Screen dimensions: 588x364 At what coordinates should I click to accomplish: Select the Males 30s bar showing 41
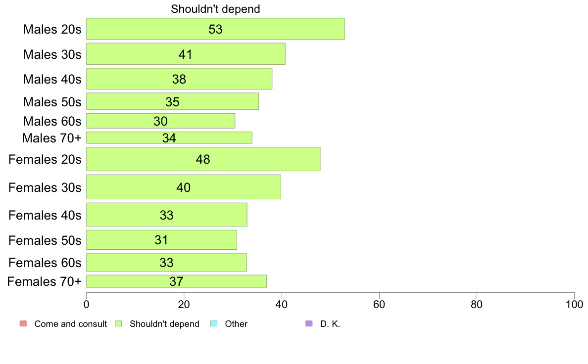click(186, 54)
